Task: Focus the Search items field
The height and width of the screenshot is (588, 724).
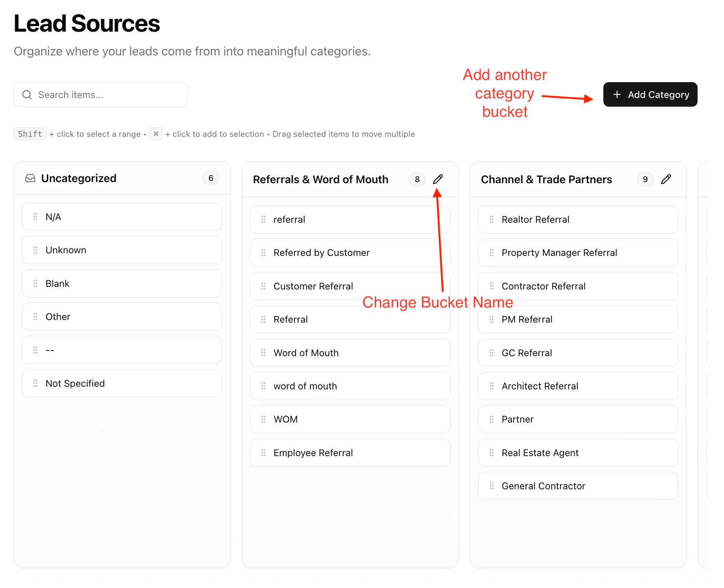Action: click(x=100, y=95)
